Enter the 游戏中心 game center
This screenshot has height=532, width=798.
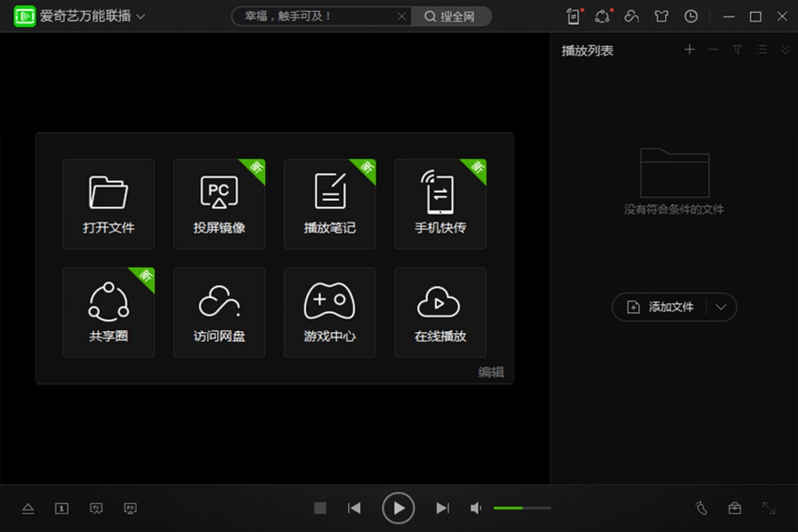coord(330,312)
